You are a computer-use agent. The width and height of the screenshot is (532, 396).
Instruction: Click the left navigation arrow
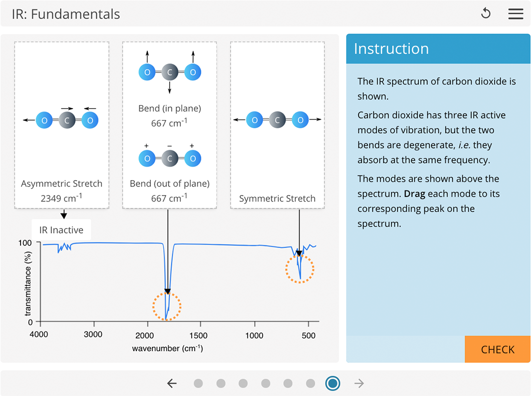(x=172, y=383)
